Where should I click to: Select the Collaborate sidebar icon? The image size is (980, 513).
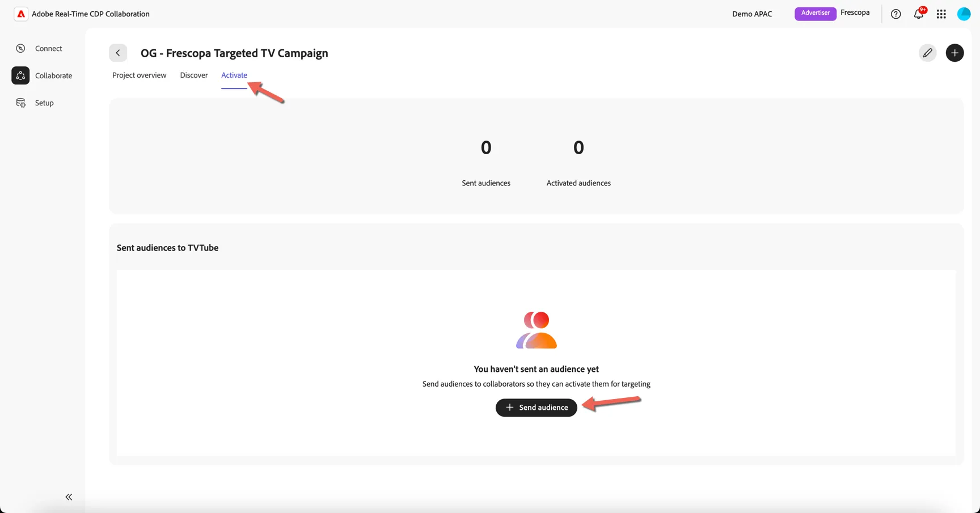tap(20, 75)
